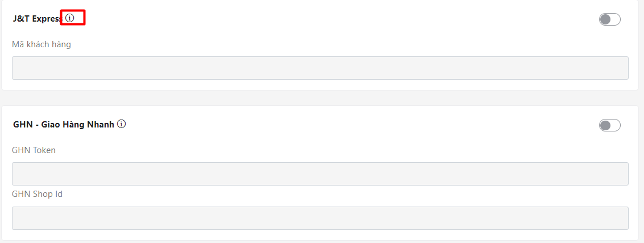Viewport: 644px width, 243px height.
Task: Click the J&T Express heading text
Action: coord(37,18)
